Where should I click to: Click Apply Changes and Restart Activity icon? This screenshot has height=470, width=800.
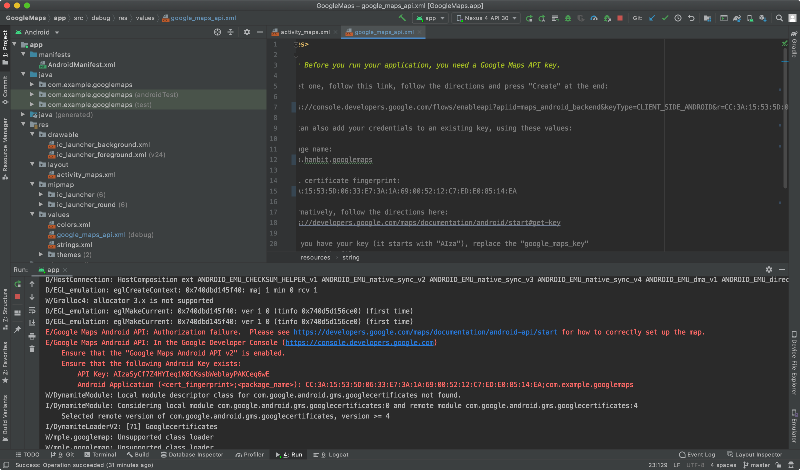[542, 18]
